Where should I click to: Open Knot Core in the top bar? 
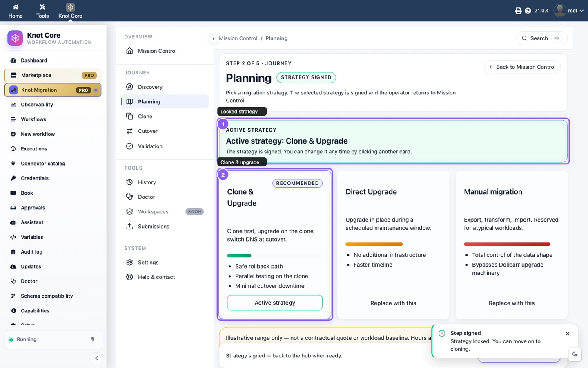pyautogui.click(x=70, y=11)
